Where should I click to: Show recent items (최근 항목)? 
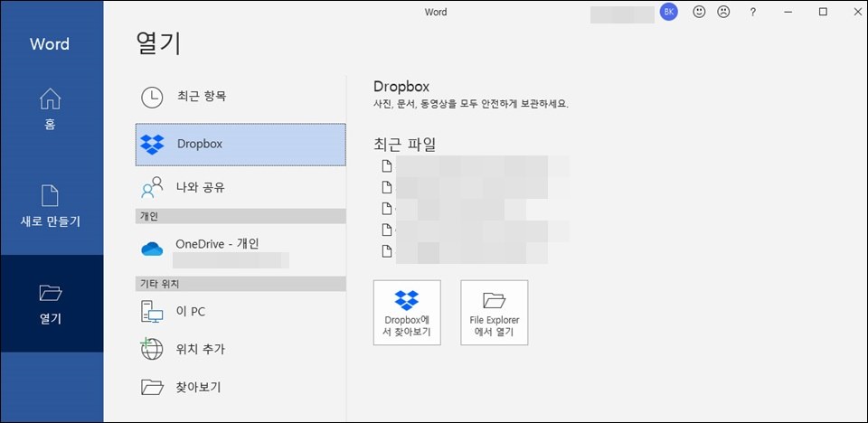[x=241, y=97]
